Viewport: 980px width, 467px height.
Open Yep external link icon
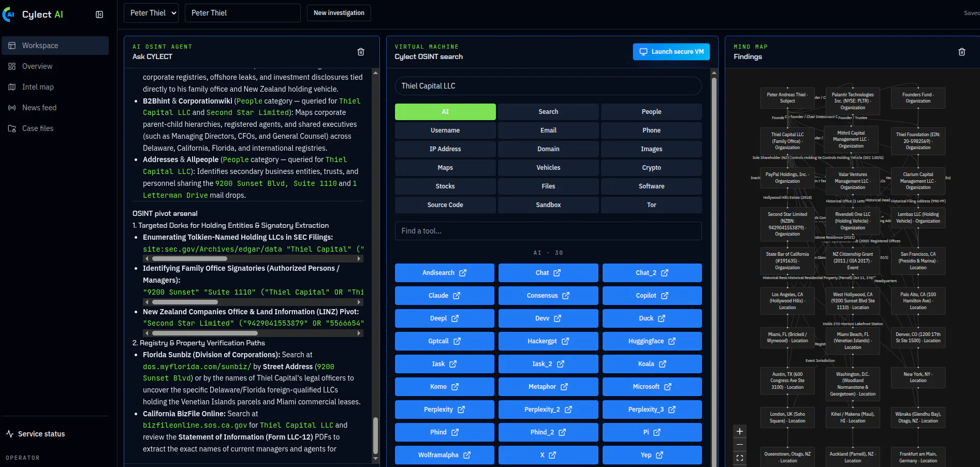[660, 455]
